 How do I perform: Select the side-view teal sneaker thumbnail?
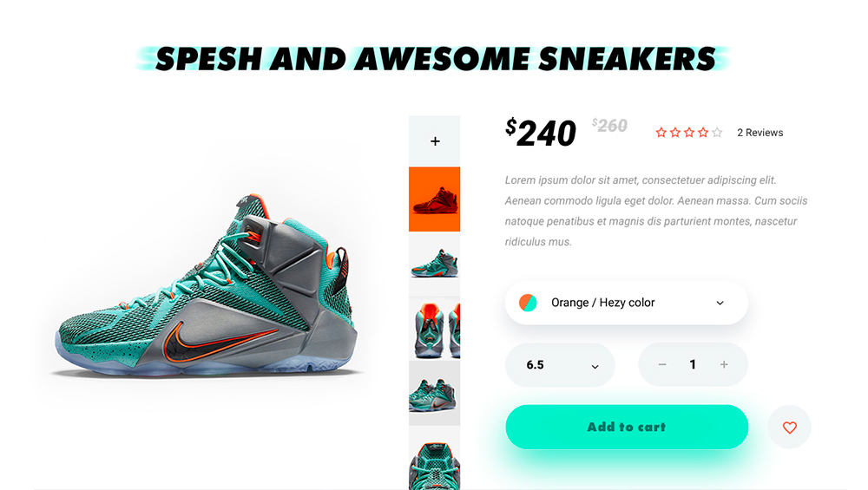[435, 264]
